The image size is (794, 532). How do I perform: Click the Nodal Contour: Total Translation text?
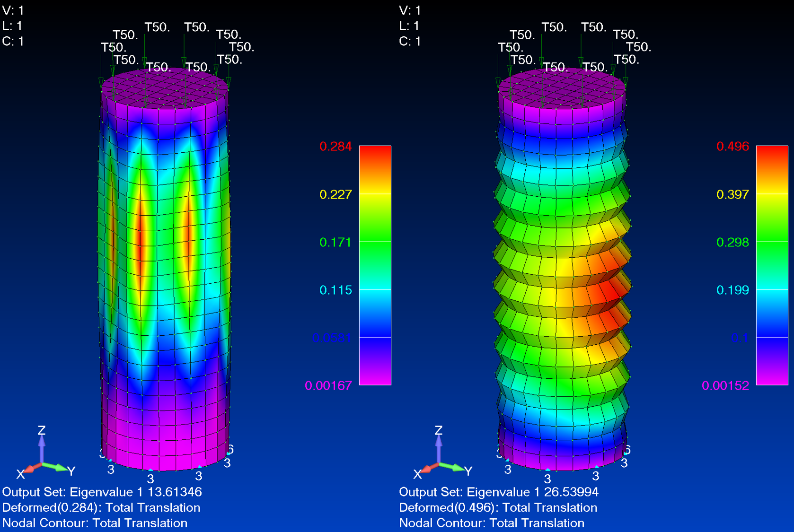95,523
